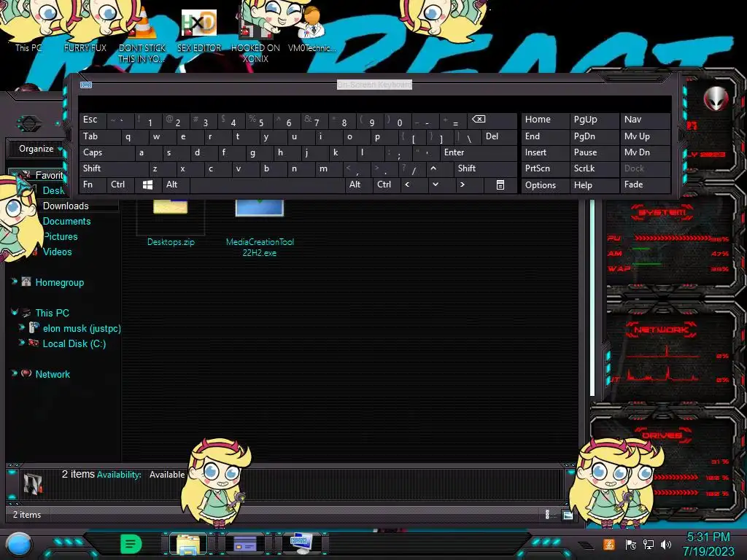Click the left arrow key on the keyboard

pyautogui.click(x=407, y=184)
